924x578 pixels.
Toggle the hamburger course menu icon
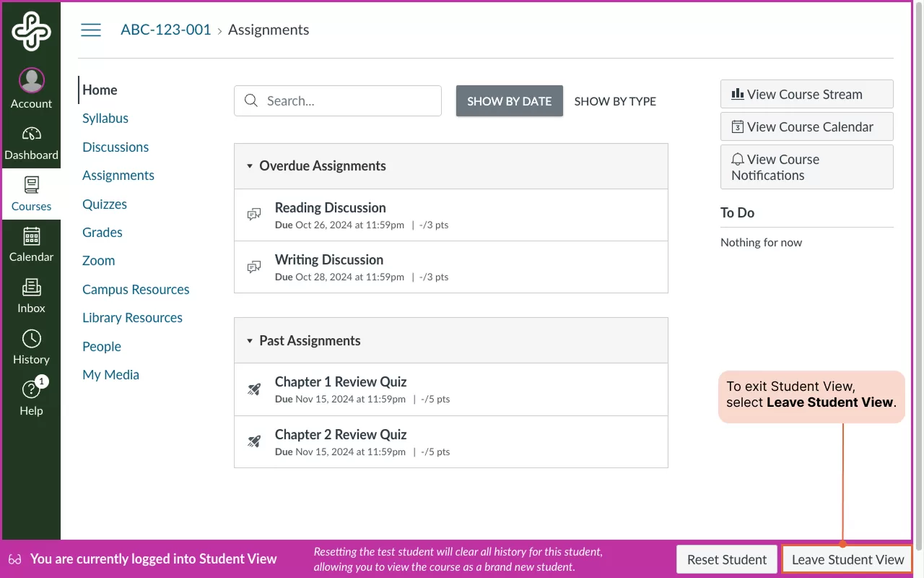click(x=91, y=30)
